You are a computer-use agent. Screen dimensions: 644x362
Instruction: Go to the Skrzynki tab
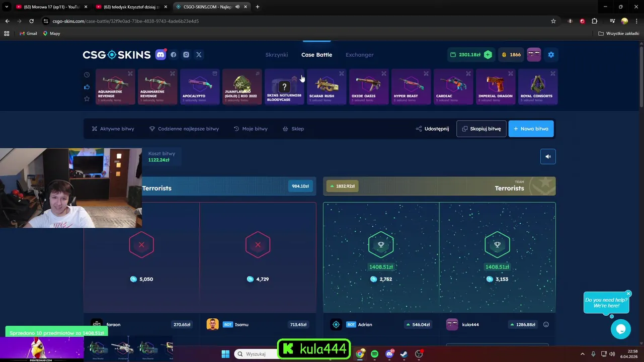277,55
